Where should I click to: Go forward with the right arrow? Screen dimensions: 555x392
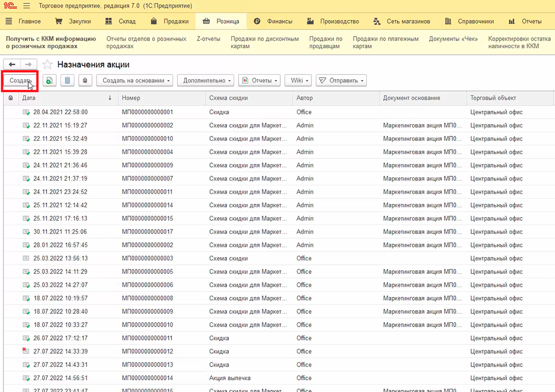pos(29,64)
